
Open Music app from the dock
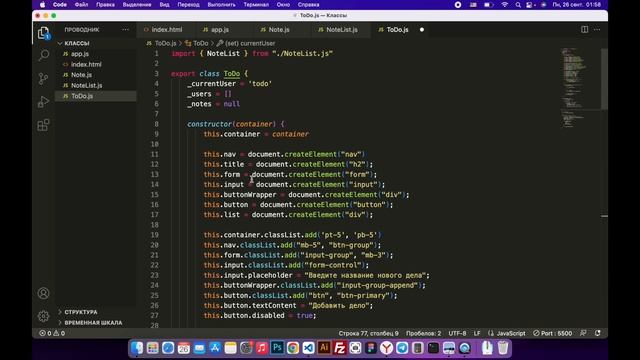[262, 348]
